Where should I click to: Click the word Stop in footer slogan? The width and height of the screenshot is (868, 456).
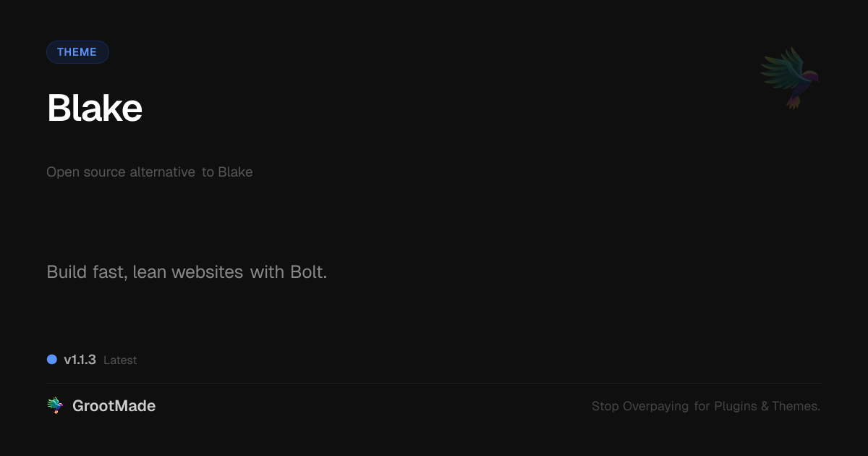click(605, 406)
